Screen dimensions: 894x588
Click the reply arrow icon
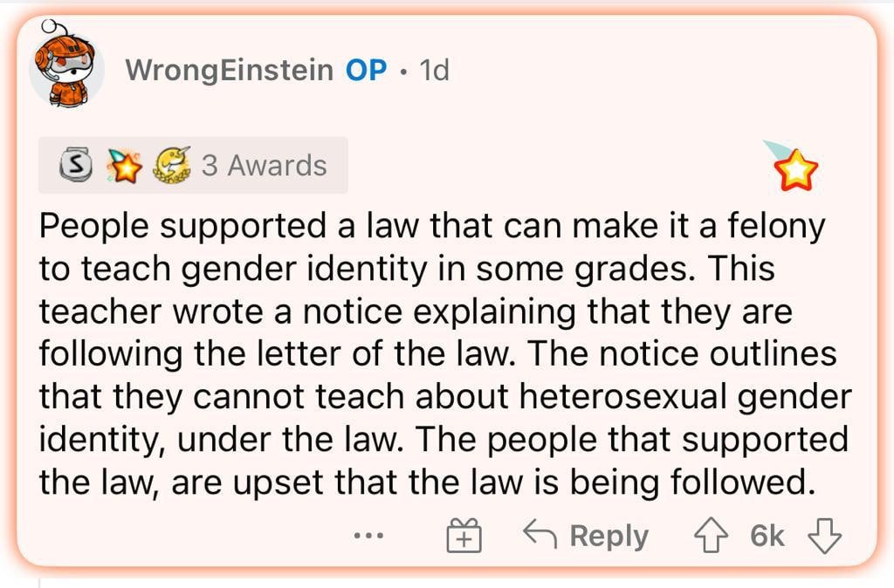click(540, 534)
